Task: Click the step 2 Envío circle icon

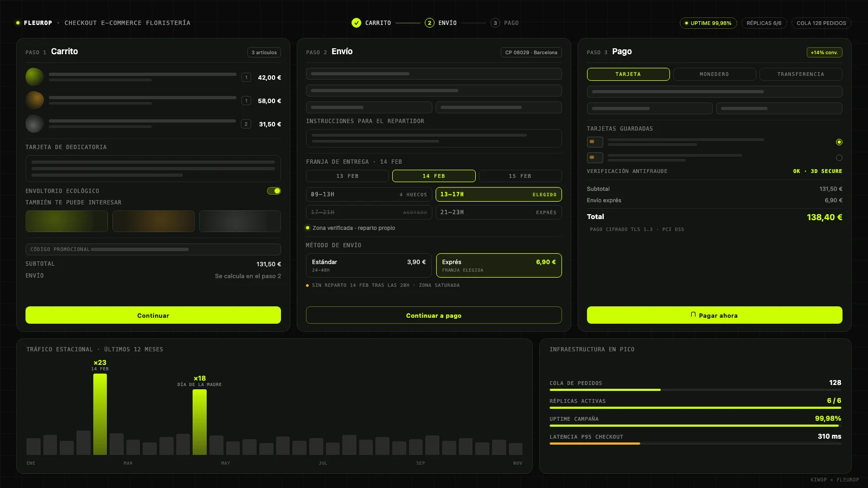Action: [430, 23]
